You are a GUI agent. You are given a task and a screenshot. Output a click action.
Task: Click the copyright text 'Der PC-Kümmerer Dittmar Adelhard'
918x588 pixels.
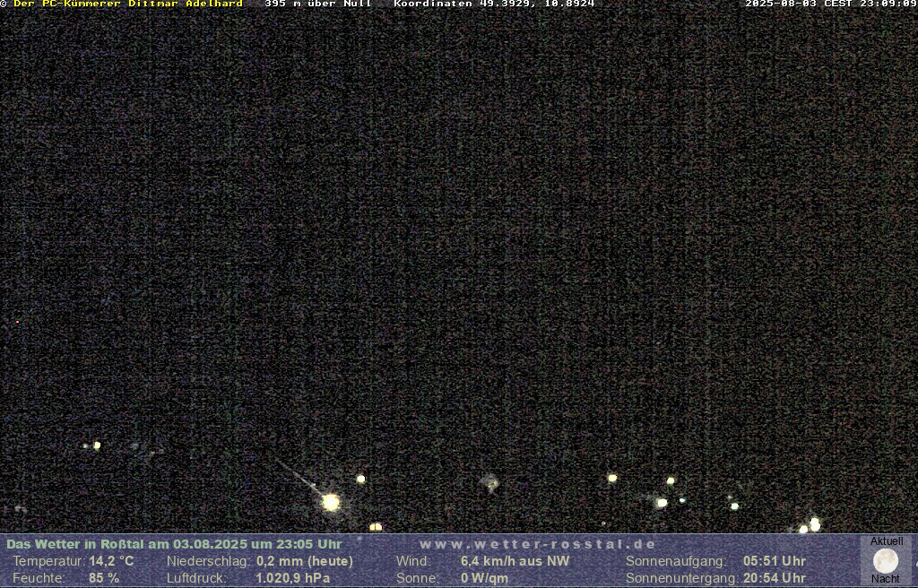127,4
